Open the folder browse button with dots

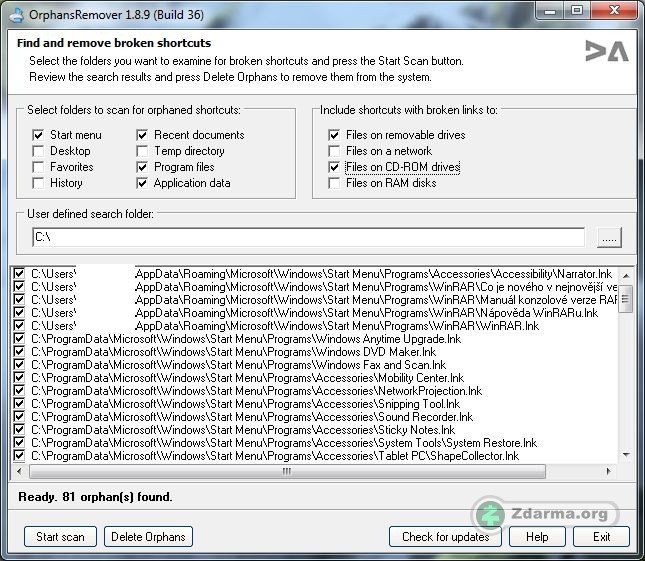click(609, 237)
